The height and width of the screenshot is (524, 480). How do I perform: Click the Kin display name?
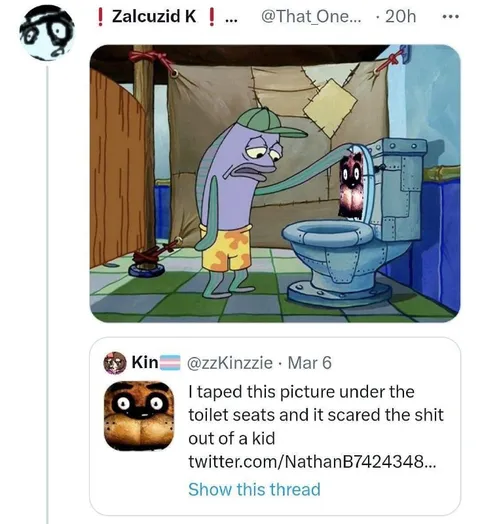pos(145,362)
